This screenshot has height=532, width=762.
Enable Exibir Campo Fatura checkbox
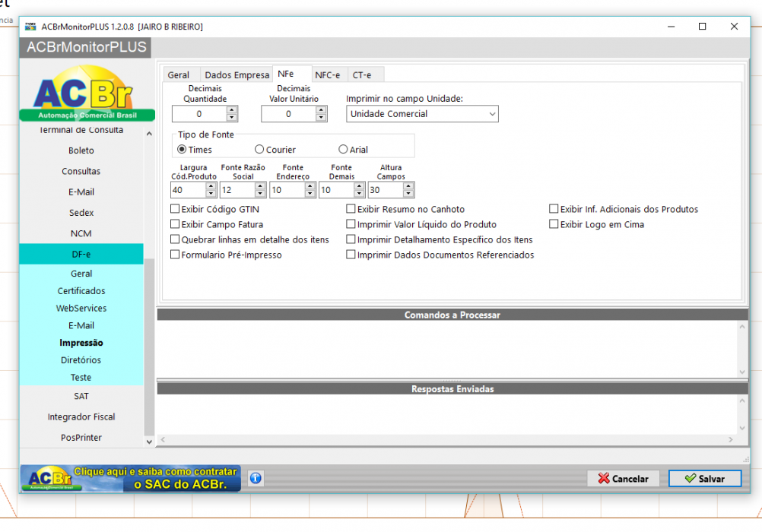[175, 224]
